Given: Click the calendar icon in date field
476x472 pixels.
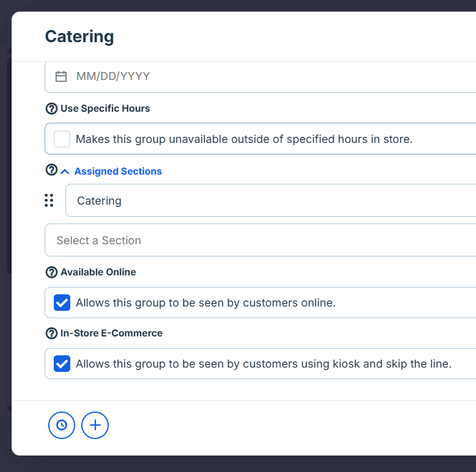Looking at the screenshot, I should pos(61,76).
